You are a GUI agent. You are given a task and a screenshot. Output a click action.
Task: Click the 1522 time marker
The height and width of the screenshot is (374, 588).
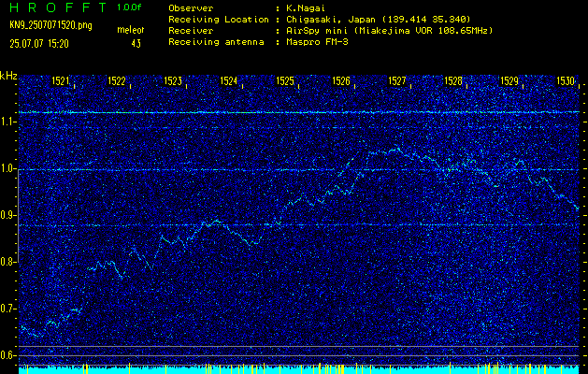(117, 81)
